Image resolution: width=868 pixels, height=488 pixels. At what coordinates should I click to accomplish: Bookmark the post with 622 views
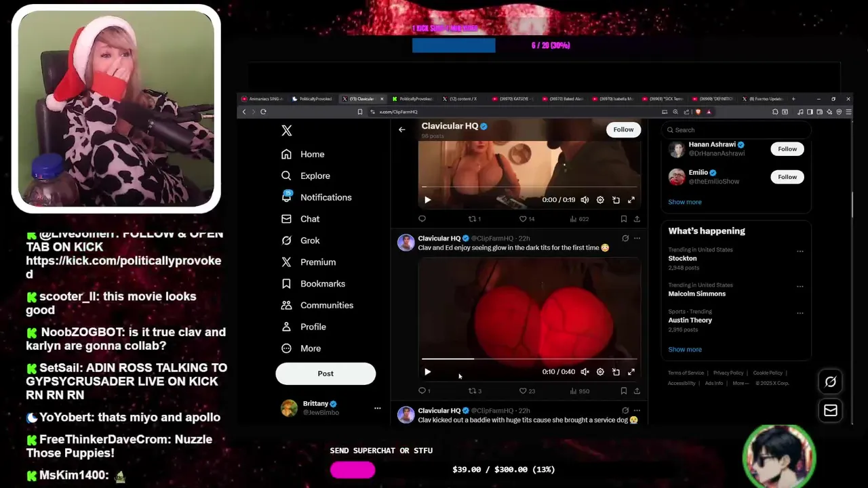623,219
